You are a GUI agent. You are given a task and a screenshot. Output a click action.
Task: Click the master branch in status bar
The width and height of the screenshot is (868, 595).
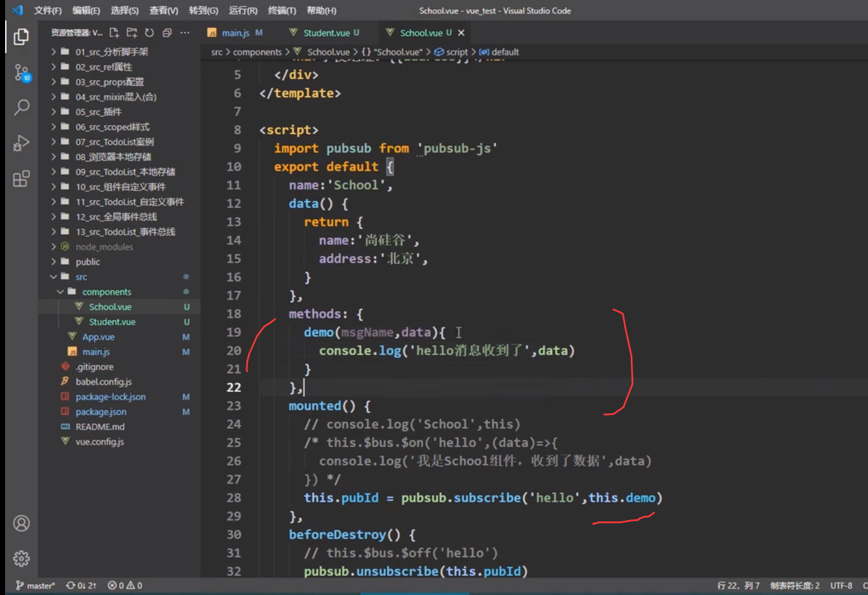[35, 585]
